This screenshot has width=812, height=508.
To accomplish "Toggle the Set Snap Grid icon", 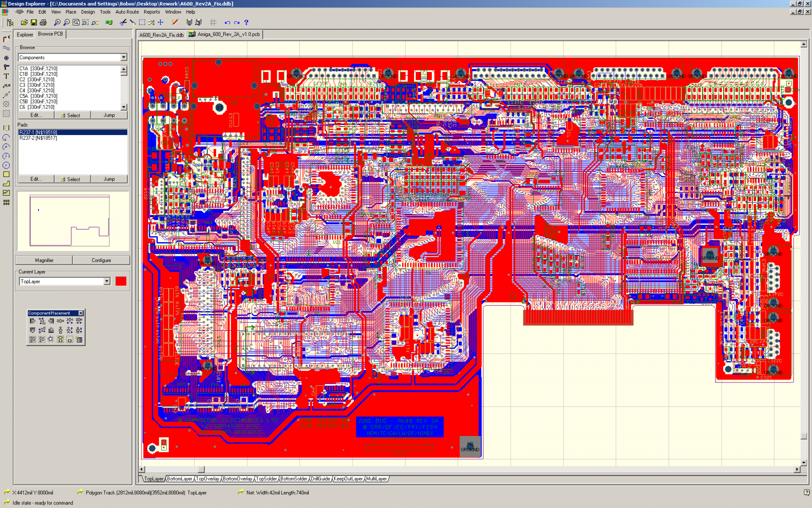I will (x=213, y=23).
